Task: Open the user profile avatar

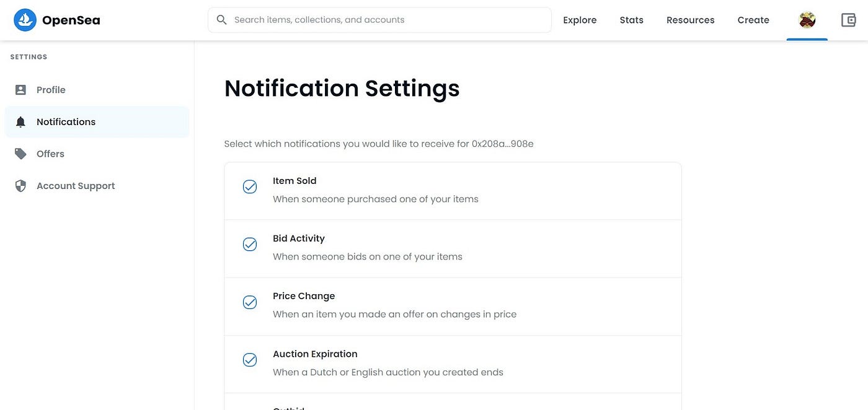Action: 807,20
